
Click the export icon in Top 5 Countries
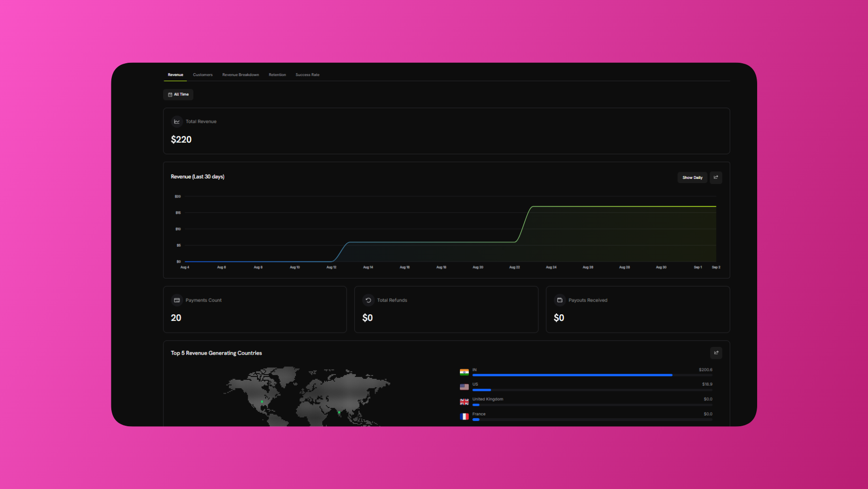click(716, 353)
